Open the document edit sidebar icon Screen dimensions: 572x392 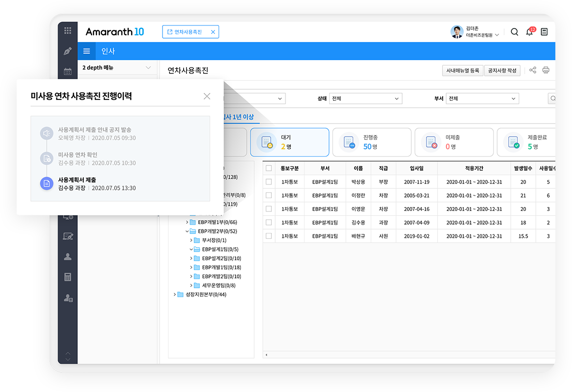coord(68,236)
